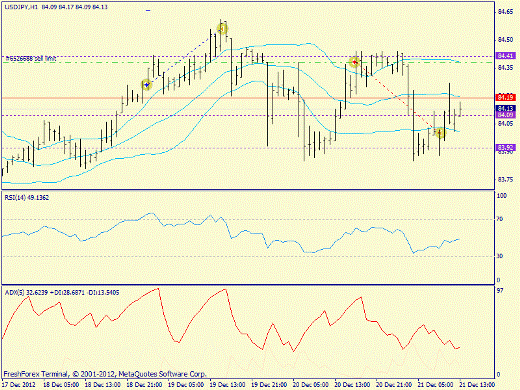The image size is (520, 390).
Task: Click the 84.50 price scale value
Action: [x=505, y=40]
